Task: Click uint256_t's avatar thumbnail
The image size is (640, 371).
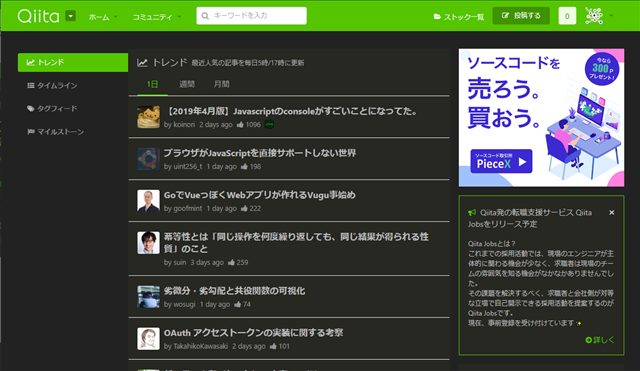Action: click(x=148, y=159)
